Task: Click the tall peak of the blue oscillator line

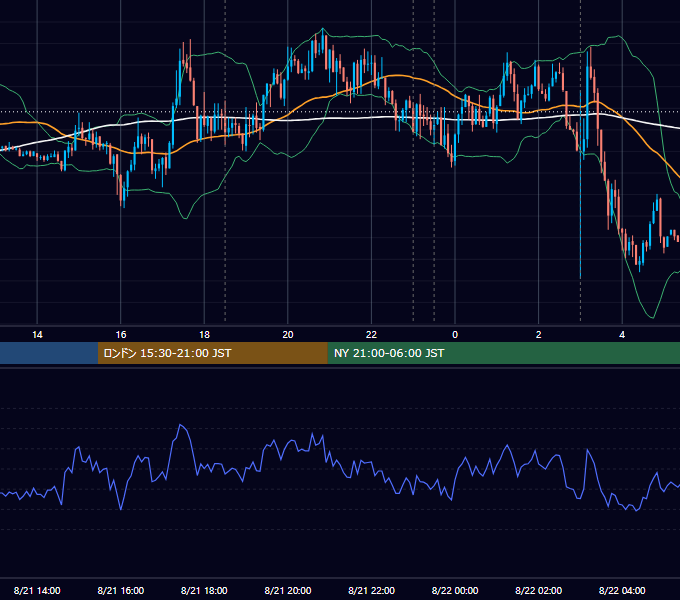Action: tap(181, 425)
